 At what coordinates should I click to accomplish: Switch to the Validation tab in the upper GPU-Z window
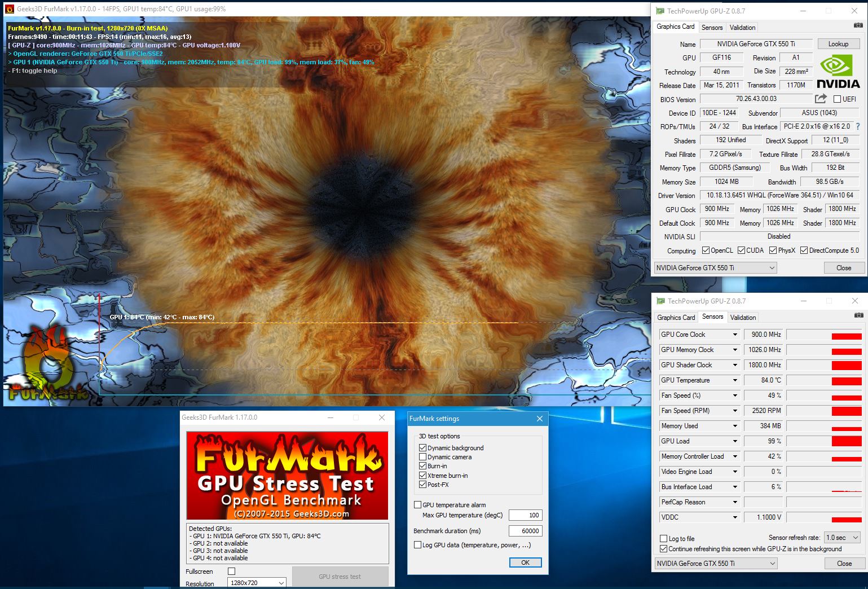tap(742, 28)
